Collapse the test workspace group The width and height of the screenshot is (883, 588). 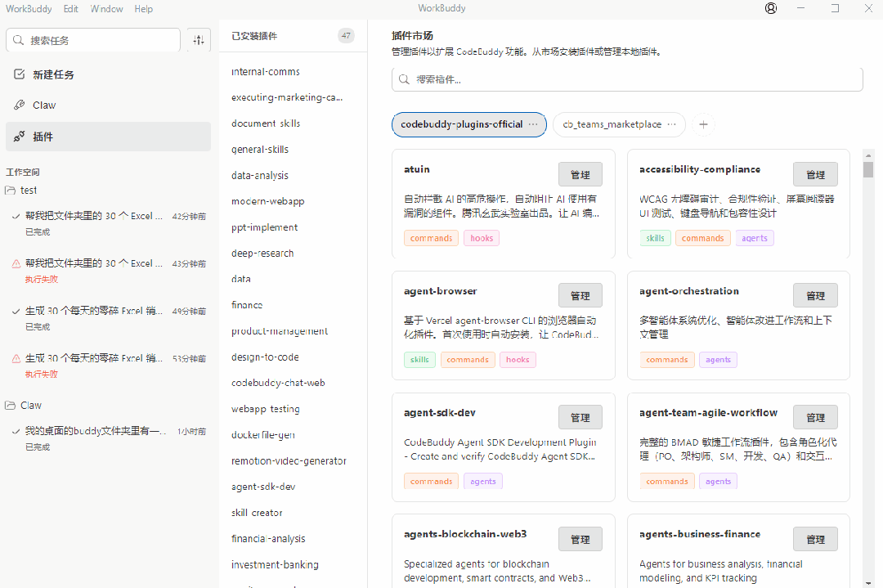pyautogui.click(x=29, y=190)
